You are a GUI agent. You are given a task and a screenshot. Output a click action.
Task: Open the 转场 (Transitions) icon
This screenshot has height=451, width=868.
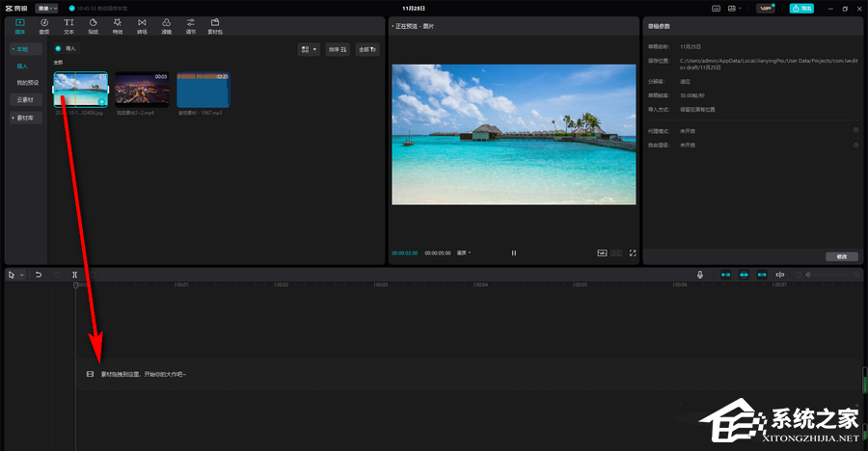[142, 25]
